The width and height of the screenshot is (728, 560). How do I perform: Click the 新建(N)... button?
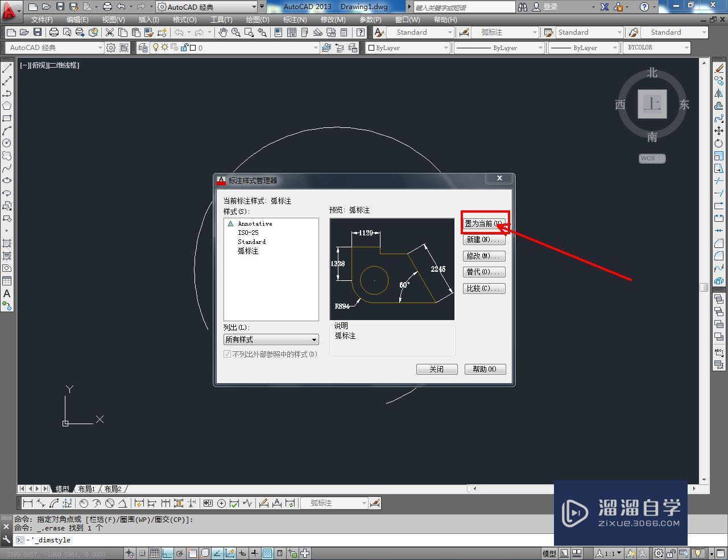pyautogui.click(x=484, y=239)
